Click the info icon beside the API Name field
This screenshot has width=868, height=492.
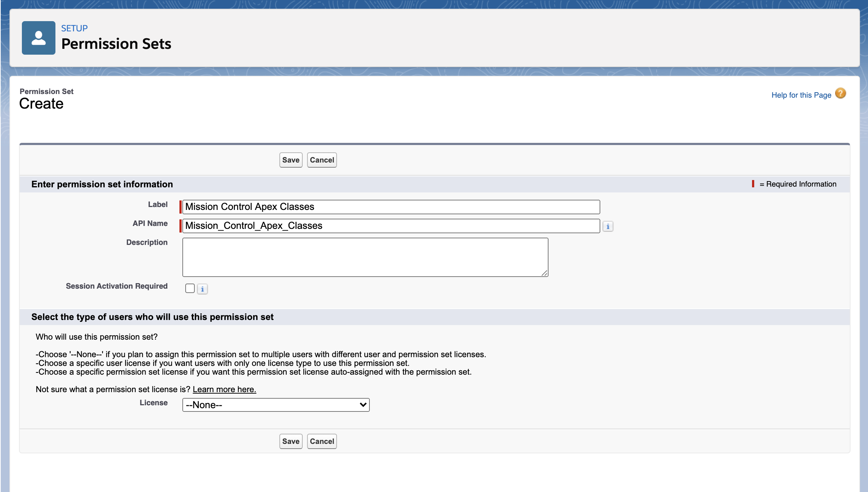click(x=608, y=226)
